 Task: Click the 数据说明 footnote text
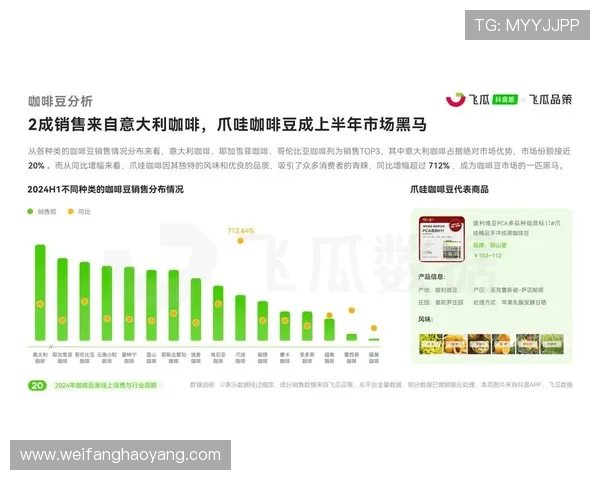[x=381, y=385]
